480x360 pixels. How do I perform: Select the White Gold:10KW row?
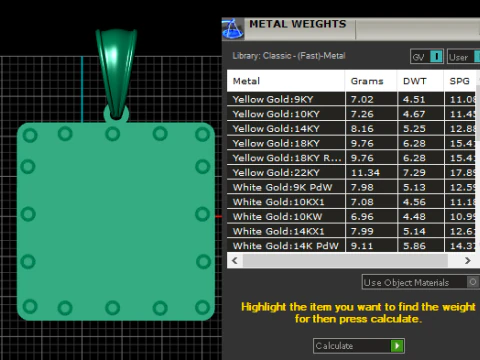351,217
